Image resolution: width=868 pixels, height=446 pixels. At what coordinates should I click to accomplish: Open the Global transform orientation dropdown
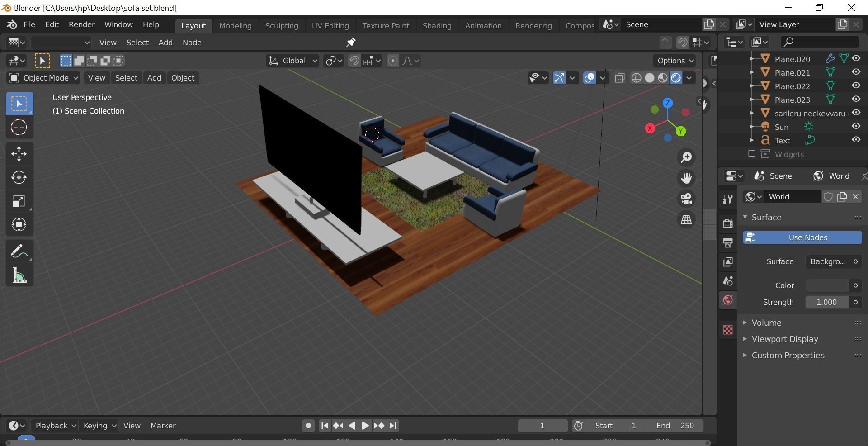pos(292,61)
